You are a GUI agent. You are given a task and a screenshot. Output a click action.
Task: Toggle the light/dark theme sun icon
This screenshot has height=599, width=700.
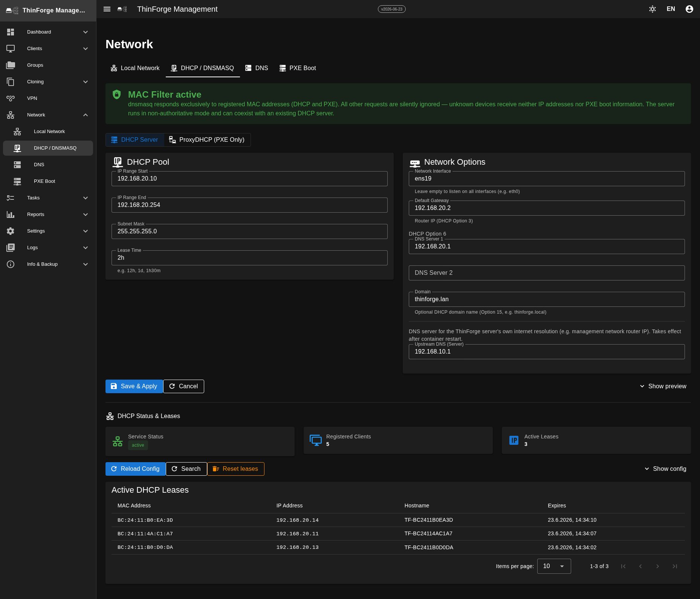[x=653, y=9]
